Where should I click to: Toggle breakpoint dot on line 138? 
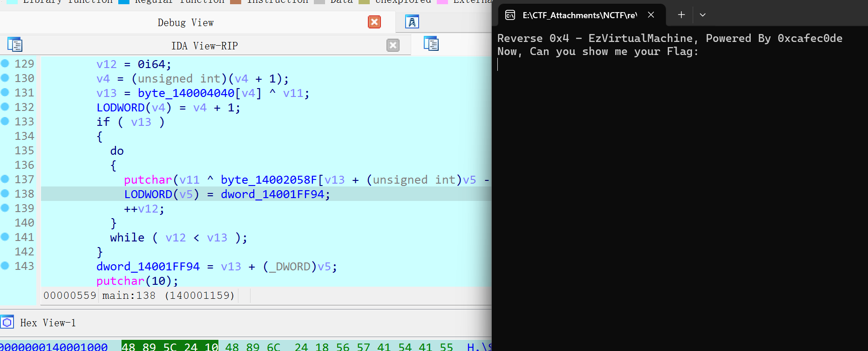tap(5, 193)
